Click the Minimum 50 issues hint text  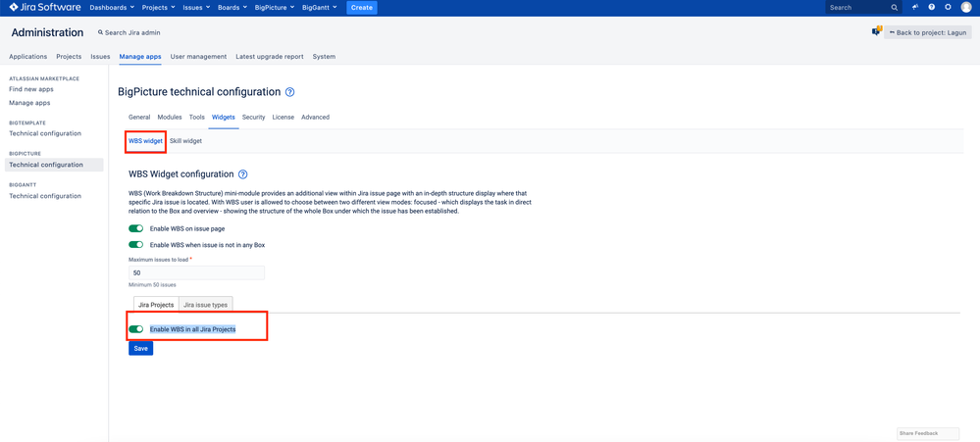pyautogui.click(x=152, y=284)
